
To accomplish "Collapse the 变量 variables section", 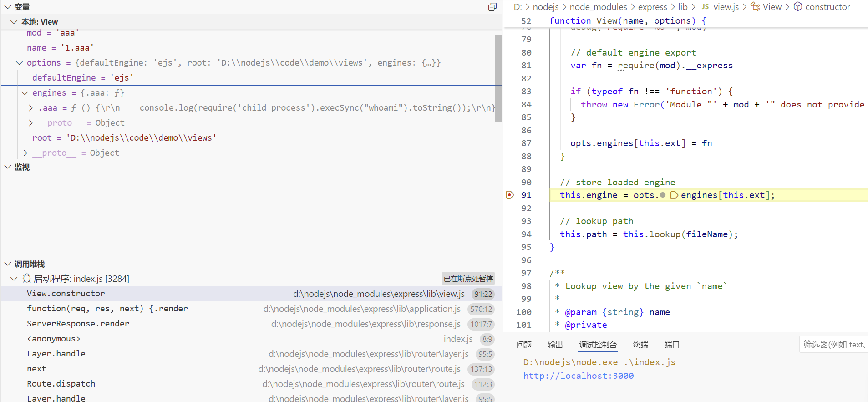I will coord(8,7).
